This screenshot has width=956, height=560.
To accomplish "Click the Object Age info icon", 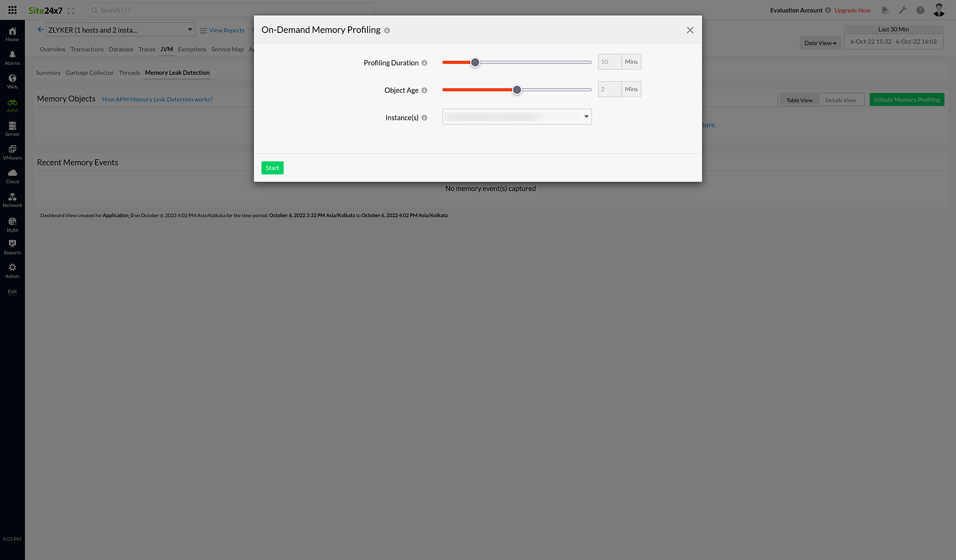I will (424, 90).
